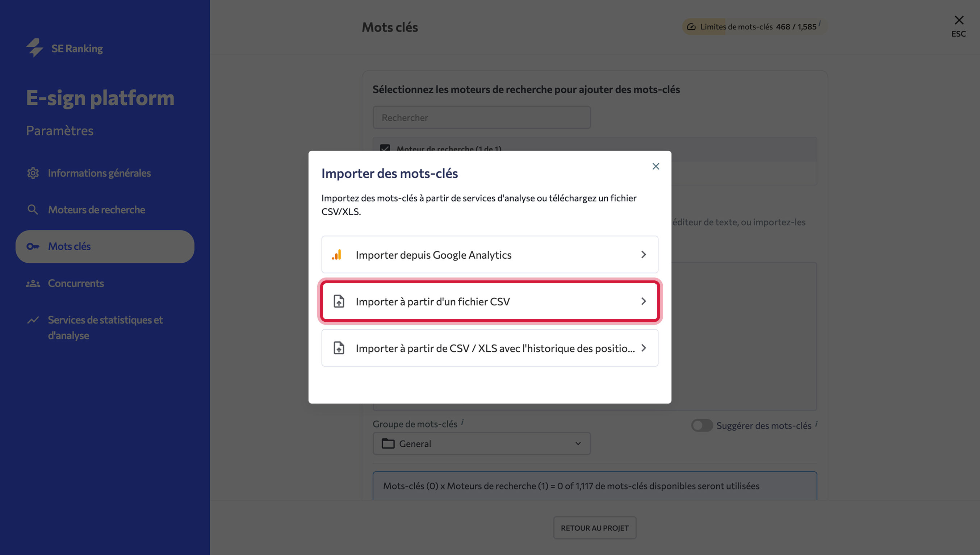Viewport: 980px width, 555px height.
Task: Click the chevron on Importer à partir d'un fichier CSV
Action: coord(644,301)
